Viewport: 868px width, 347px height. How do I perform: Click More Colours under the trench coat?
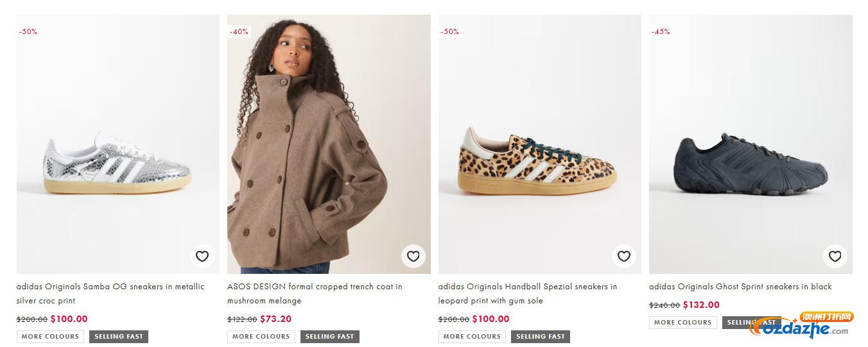[261, 336]
